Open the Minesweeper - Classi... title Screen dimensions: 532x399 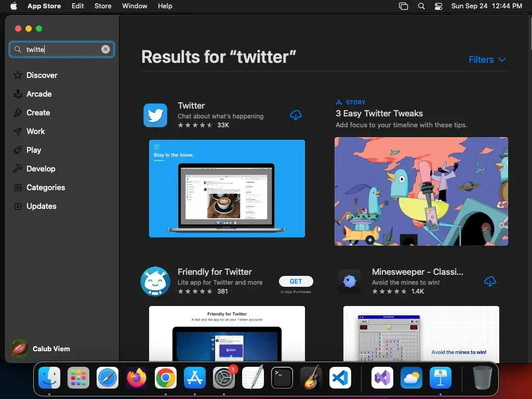point(417,272)
